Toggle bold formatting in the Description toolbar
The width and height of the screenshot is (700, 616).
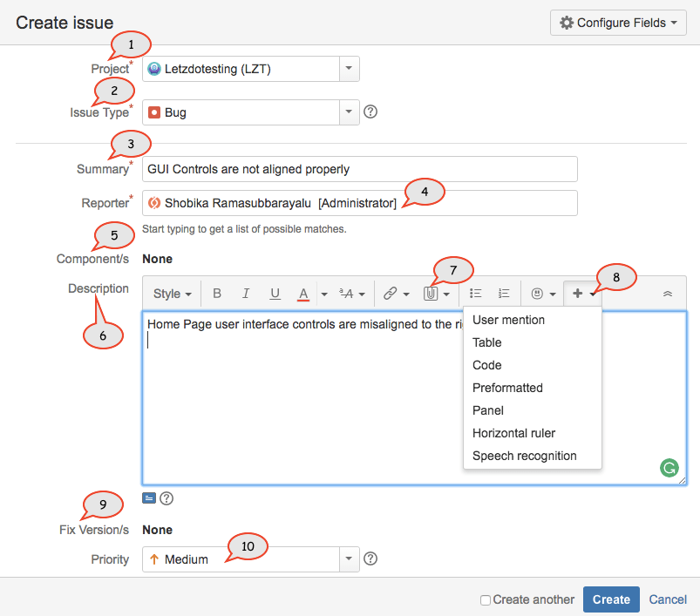point(216,293)
